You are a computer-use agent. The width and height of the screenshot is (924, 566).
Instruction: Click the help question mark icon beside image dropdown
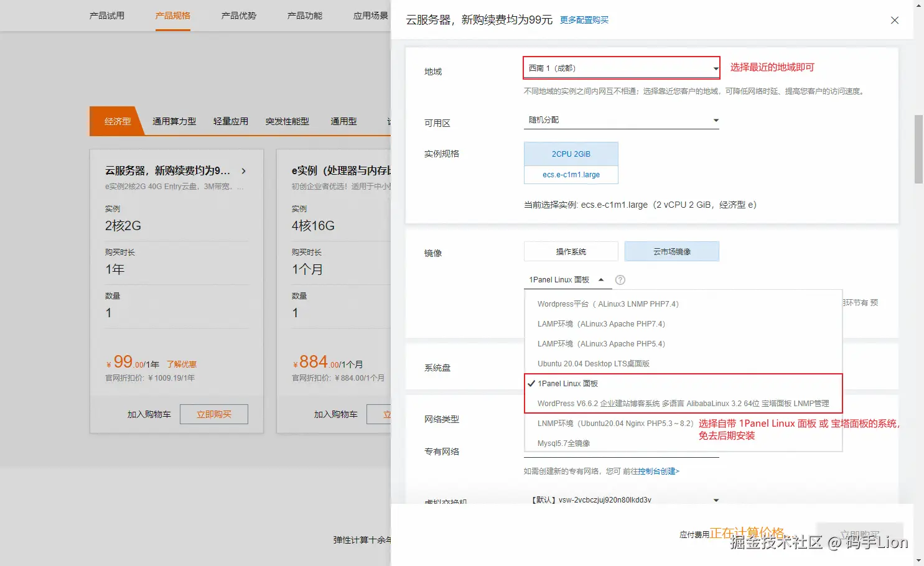coord(620,280)
